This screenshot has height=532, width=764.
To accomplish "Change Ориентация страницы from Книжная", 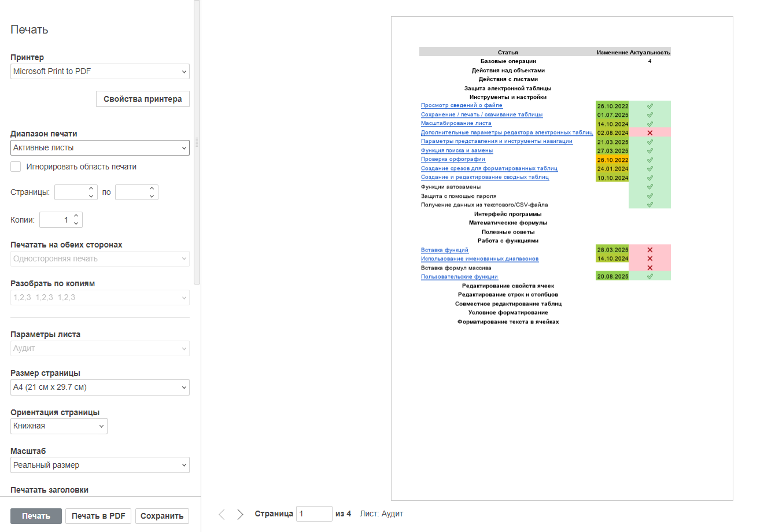I will click(59, 426).
